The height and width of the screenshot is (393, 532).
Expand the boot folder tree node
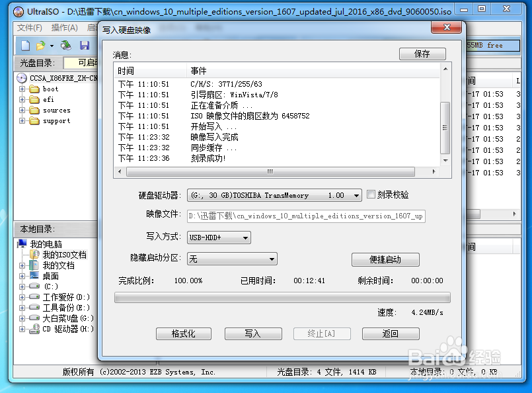coord(22,89)
